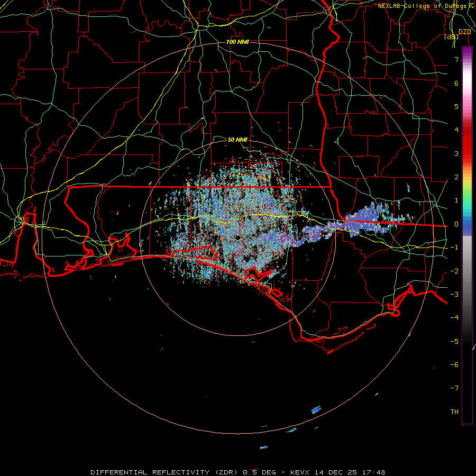Click the -2 value on the color scale
The width and height of the screenshot is (476, 476).
click(x=454, y=271)
